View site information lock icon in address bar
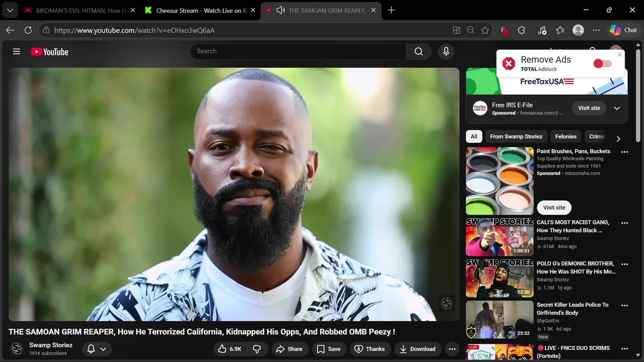This screenshot has width=644, height=362. pyautogui.click(x=46, y=30)
